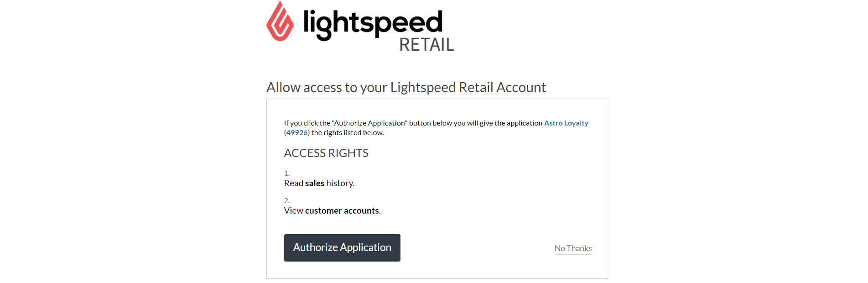This screenshot has height=283, width=868.
Task: Click the lightspeed wordmark text in logo
Action: [373, 23]
